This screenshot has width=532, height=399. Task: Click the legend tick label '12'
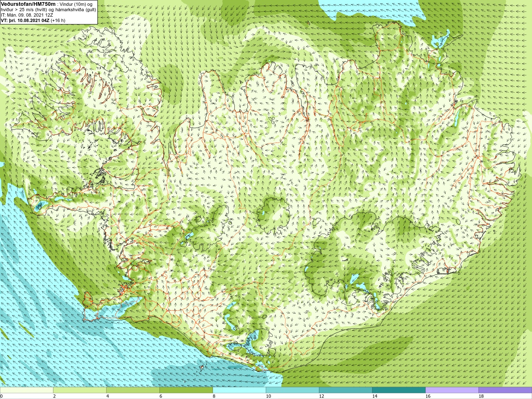(x=321, y=396)
